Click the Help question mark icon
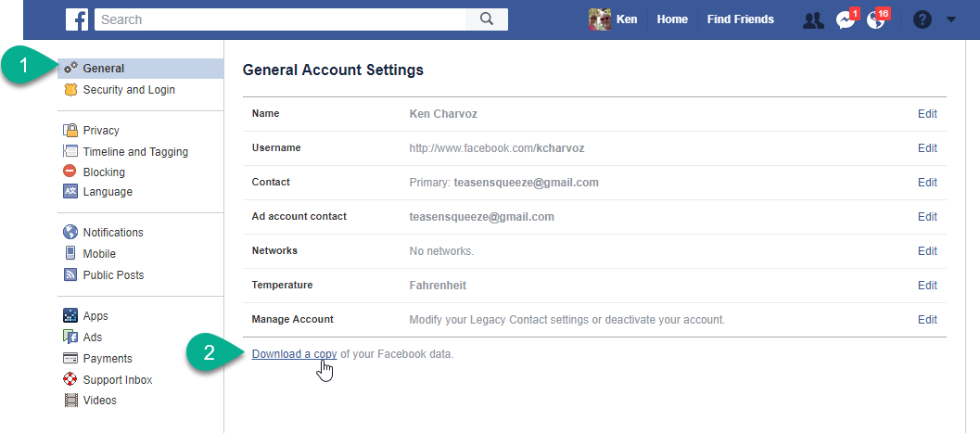This screenshot has width=980, height=433. coord(922,20)
